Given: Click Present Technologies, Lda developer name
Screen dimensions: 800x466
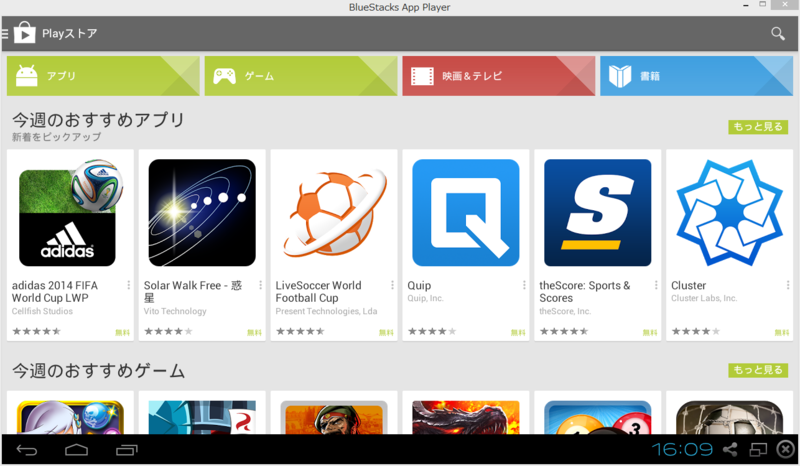Looking at the screenshot, I should [x=327, y=311].
